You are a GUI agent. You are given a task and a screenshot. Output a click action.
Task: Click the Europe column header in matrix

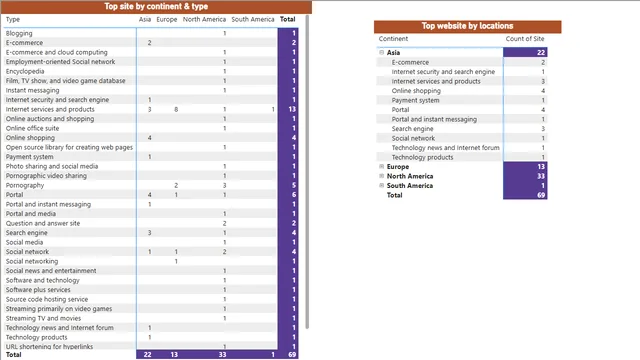(x=167, y=19)
